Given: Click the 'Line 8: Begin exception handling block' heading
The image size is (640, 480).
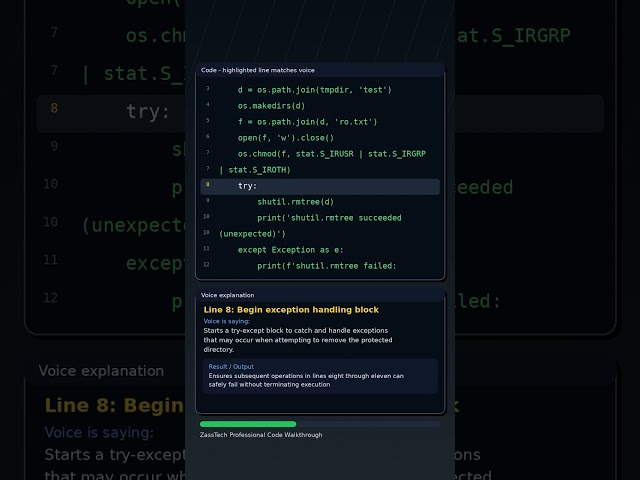Looking at the screenshot, I should (x=291, y=310).
